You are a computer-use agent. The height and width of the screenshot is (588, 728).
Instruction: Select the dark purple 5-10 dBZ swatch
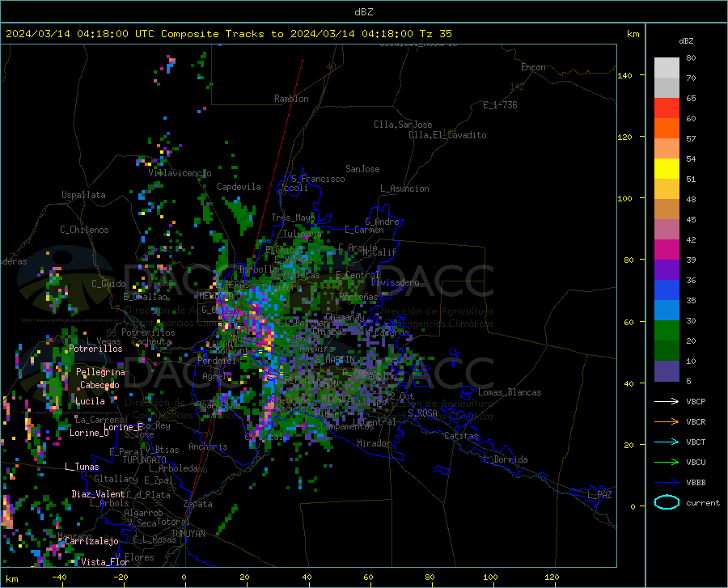tap(667, 371)
